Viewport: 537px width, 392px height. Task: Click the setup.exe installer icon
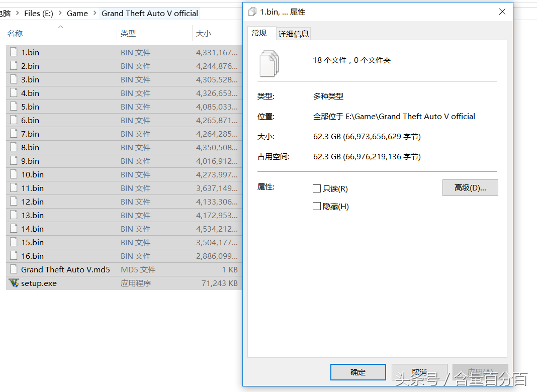point(14,283)
